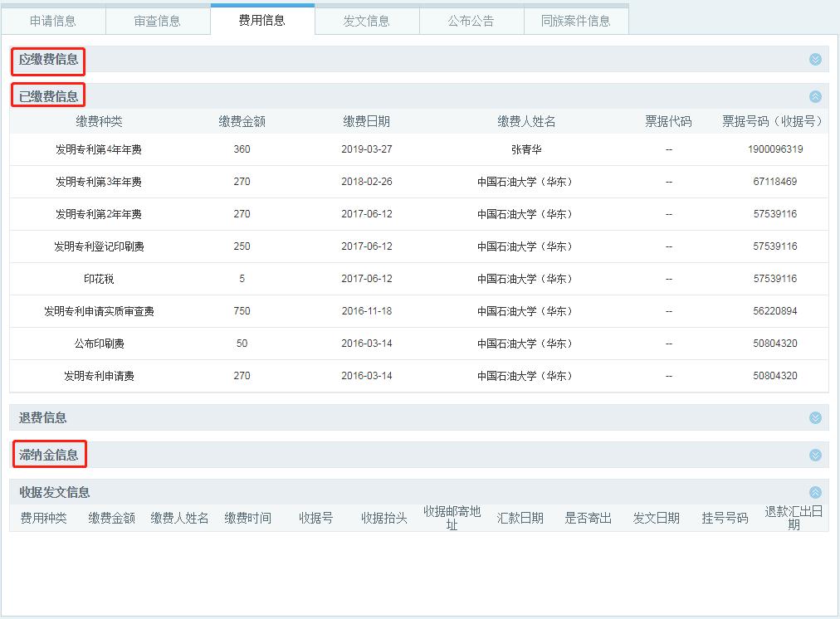This screenshot has height=619, width=840.
Task: Click the 是否寄出 column header
Action: coord(588,519)
